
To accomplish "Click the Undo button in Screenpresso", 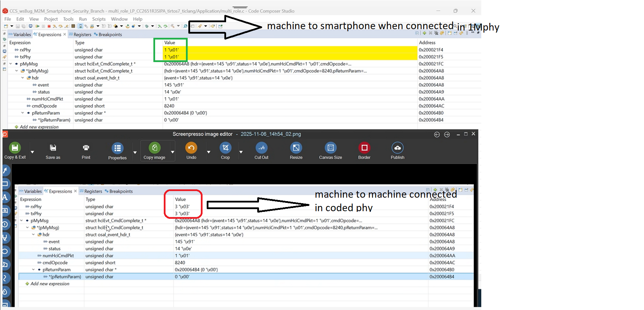I will click(x=191, y=151).
